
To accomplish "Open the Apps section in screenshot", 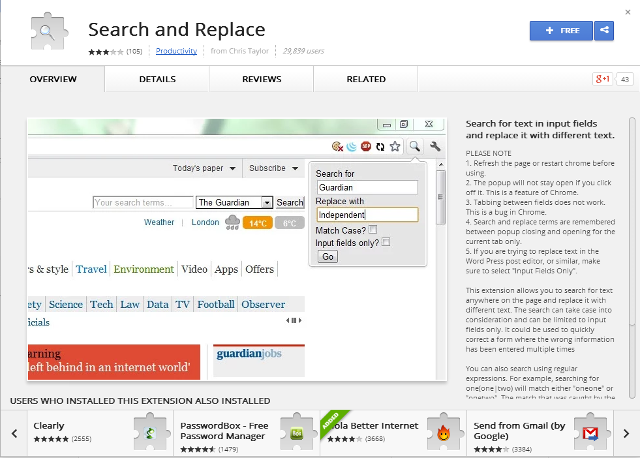I will pyautogui.click(x=226, y=269).
